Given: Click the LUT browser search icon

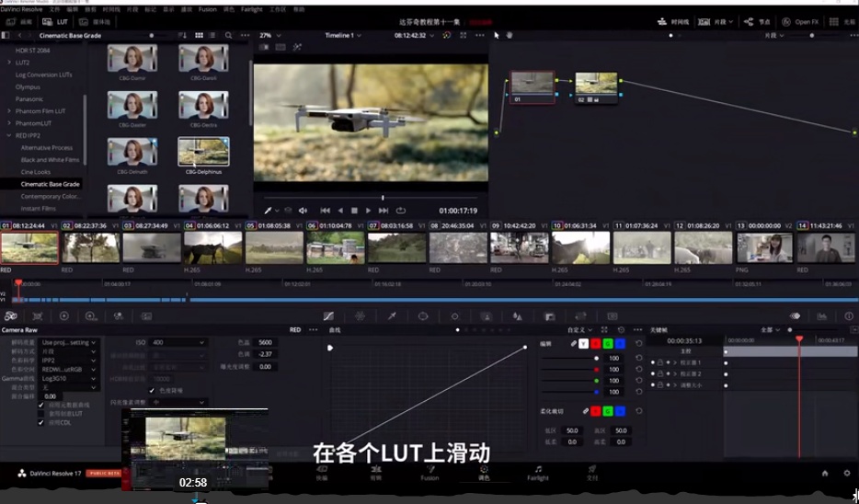Looking at the screenshot, I should coord(228,35).
